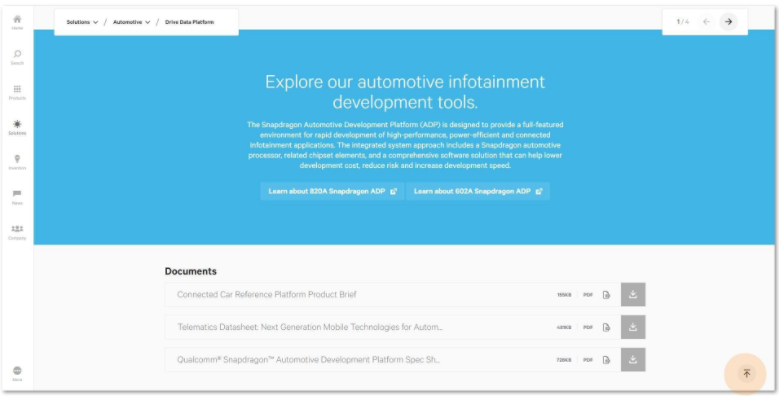Open the Search icon in sidebar
The image size is (779, 396).
pyautogui.click(x=17, y=57)
